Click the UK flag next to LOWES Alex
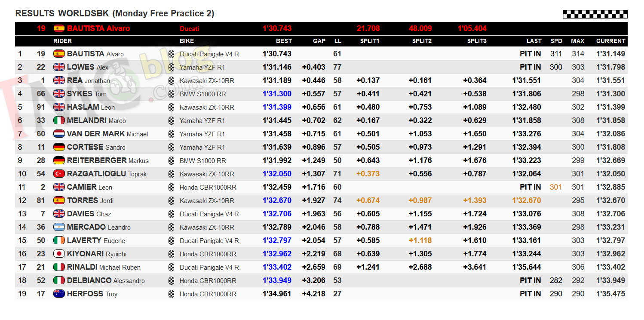This screenshot has width=644, height=320. [59, 67]
